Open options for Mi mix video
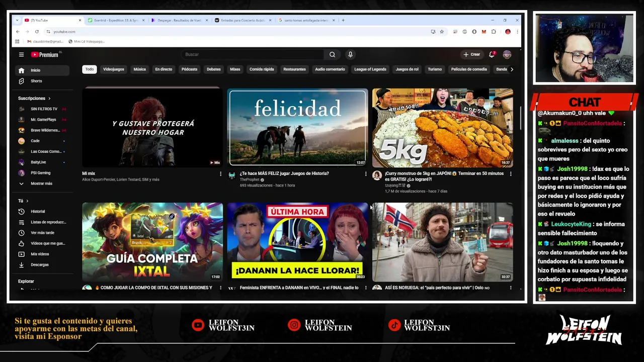The height and width of the screenshot is (362, 644). (x=220, y=174)
